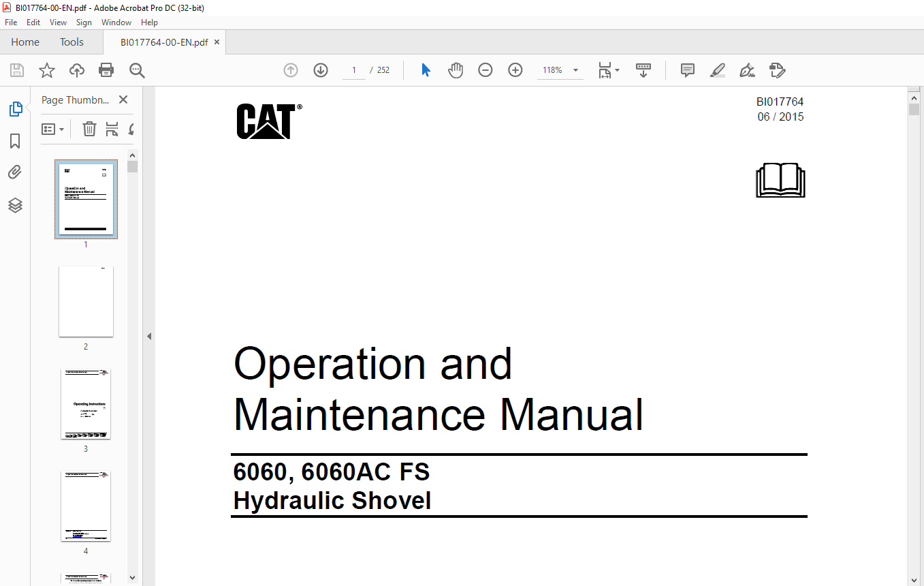Click the '06 / 2015' date text

click(x=780, y=117)
